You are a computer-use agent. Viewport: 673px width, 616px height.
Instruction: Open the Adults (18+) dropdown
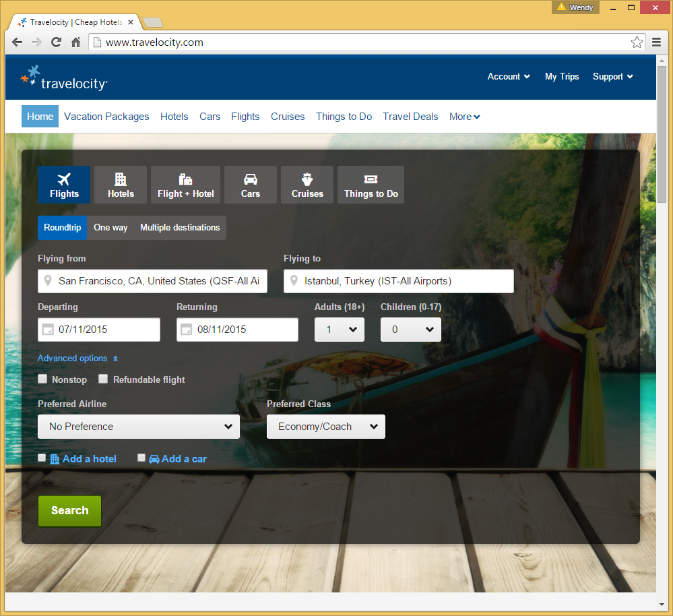tap(340, 330)
